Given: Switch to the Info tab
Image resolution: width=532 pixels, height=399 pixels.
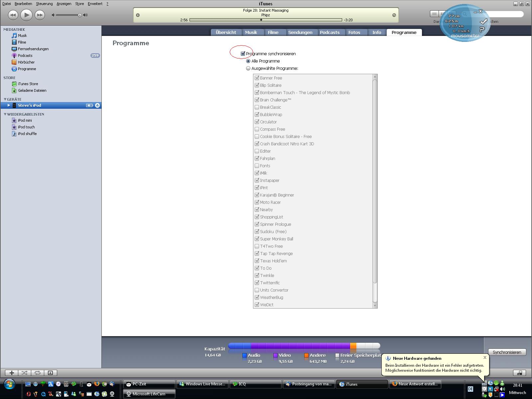Looking at the screenshot, I should click(x=377, y=32).
